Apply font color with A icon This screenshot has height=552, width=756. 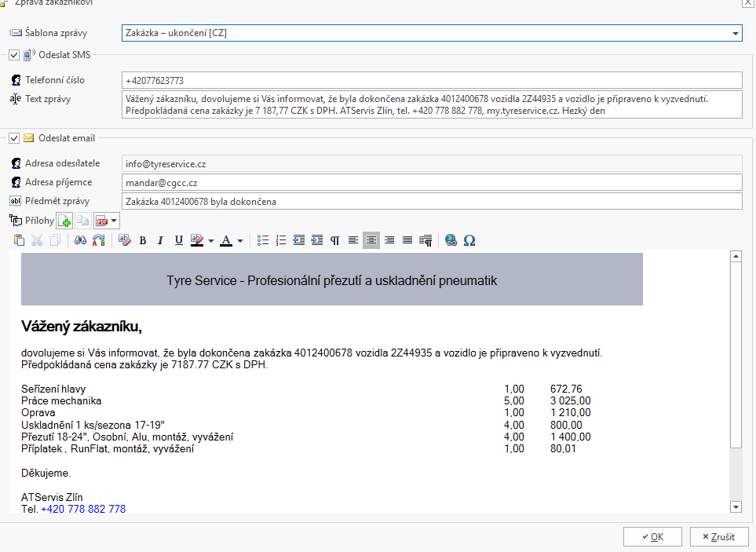pos(225,240)
